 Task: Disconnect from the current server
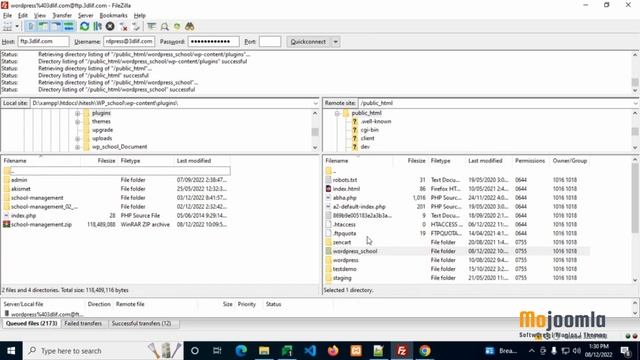point(123,27)
